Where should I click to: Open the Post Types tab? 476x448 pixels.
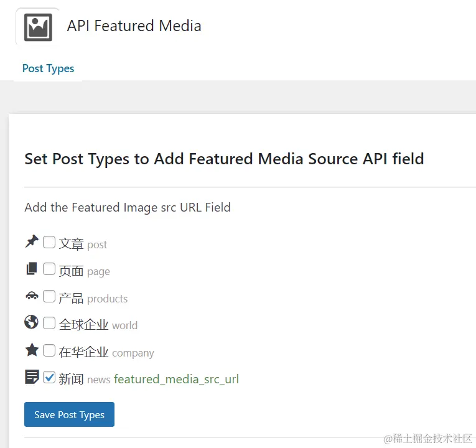[48, 68]
